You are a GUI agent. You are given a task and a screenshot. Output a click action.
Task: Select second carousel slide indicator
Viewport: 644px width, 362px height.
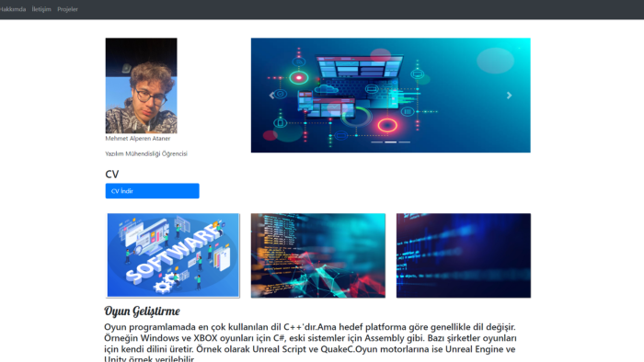click(x=391, y=141)
